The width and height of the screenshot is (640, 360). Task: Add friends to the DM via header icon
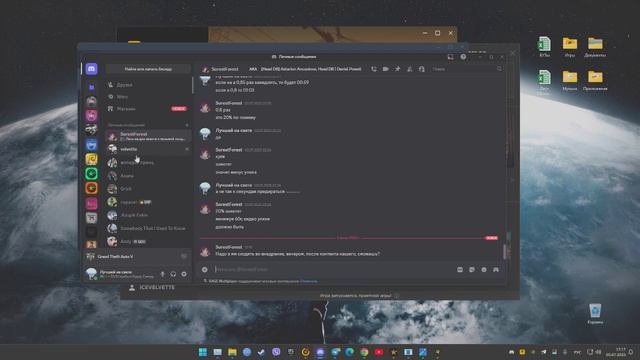(409, 69)
